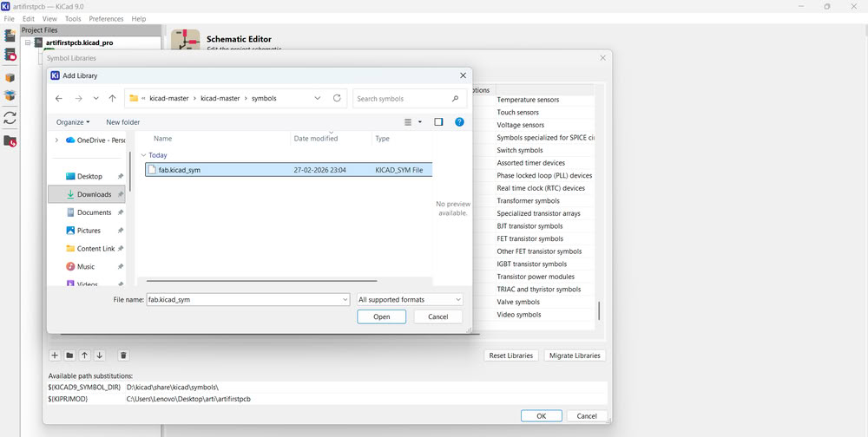The image size is (868, 437).
Task: Go back in the Add Library dialog
Action: click(x=59, y=99)
